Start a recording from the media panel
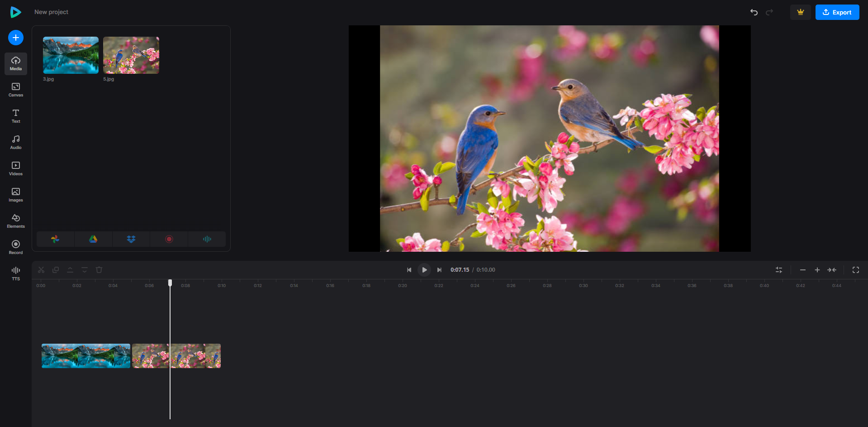The width and height of the screenshot is (868, 427). 168,239
